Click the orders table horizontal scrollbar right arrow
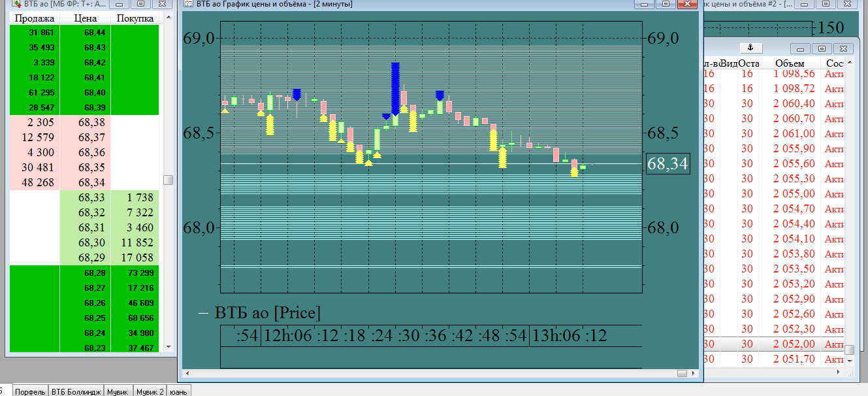This screenshot has width=868, height=396. (839, 372)
